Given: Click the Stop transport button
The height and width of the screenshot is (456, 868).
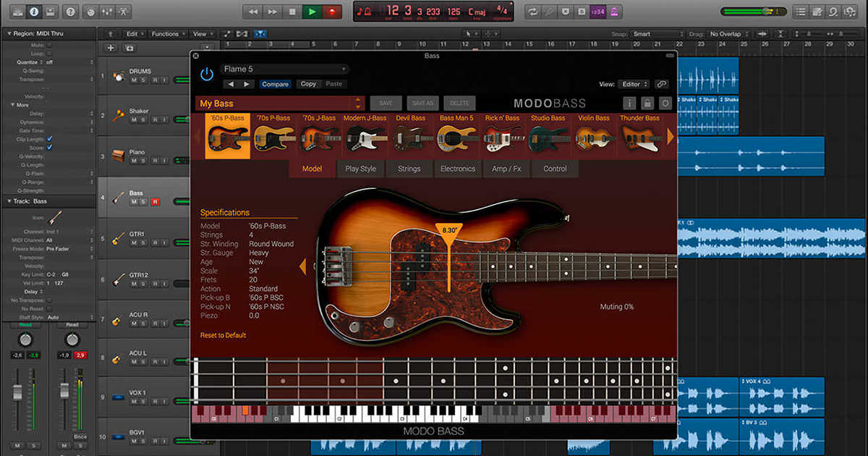Looking at the screenshot, I should click(x=292, y=12).
